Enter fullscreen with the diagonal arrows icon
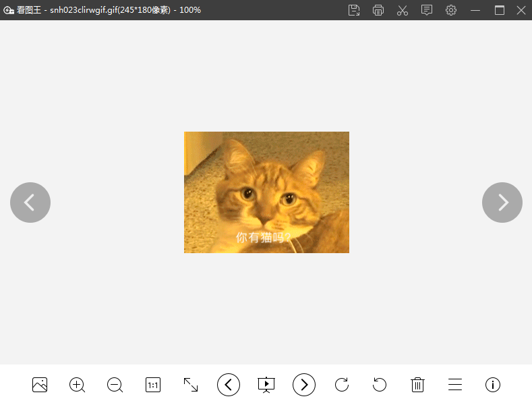Screen dimensions: 532x403 (x=191, y=385)
